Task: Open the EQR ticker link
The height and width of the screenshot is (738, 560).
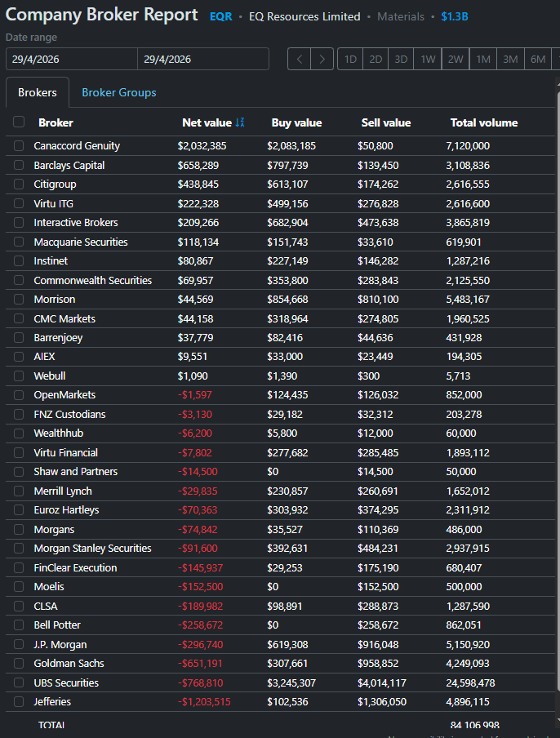Action: [221, 16]
